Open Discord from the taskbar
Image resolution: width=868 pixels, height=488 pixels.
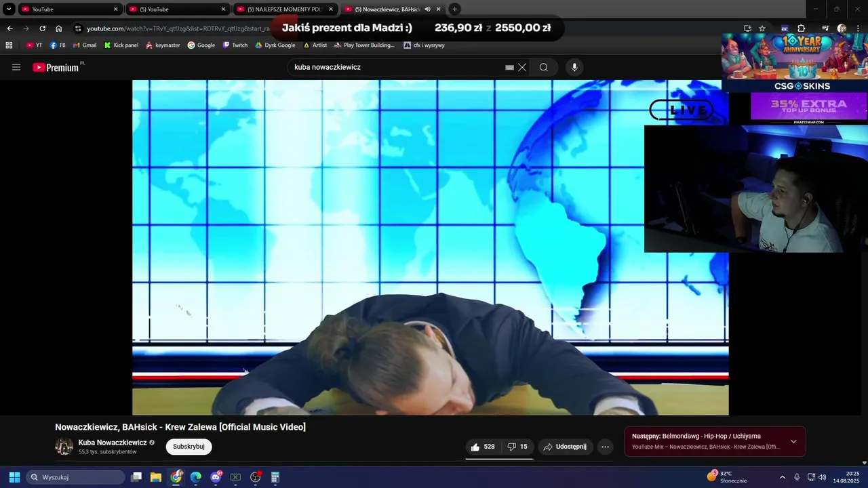tap(216, 477)
